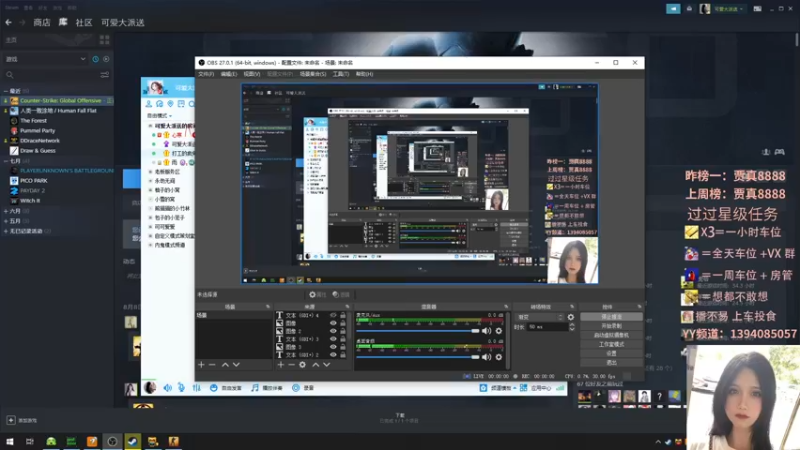
Task: Click the microphone icon in YY bottom bar
Action: 182,388
